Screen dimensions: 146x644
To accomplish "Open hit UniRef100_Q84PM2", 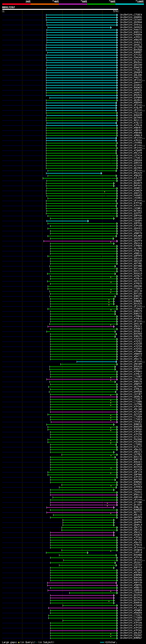I will 131,520.
